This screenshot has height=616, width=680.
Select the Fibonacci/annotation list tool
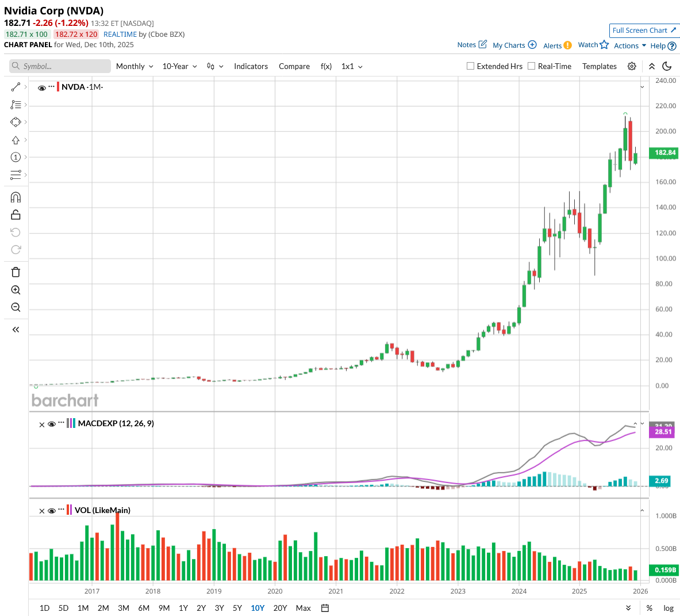tap(16, 105)
